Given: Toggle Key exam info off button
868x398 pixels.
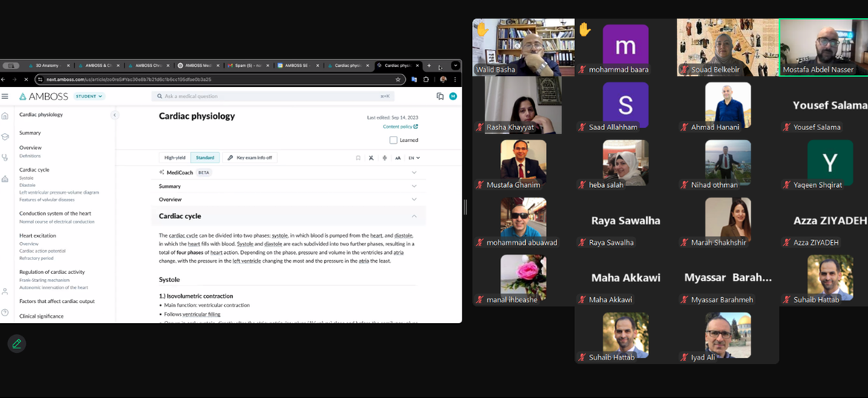Looking at the screenshot, I should [x=250, y=158].
